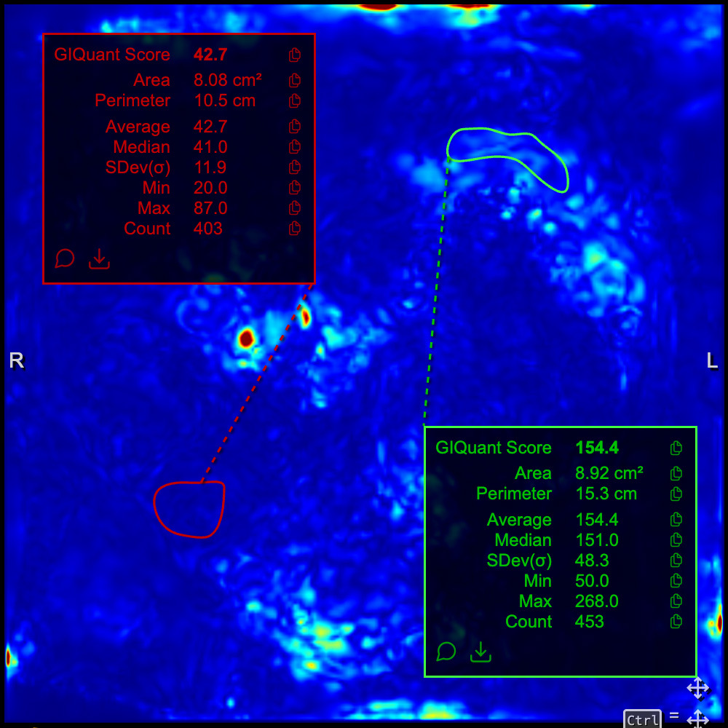This screenshot has width=728, height=728.
Task: Add comment to the green measurement panel
Action: pyautogui.click(x=446, y=652)
